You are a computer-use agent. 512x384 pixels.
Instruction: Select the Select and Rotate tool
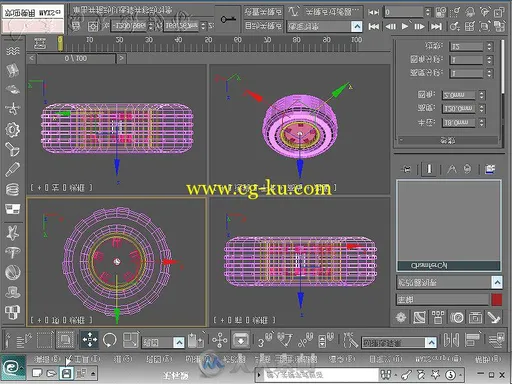coord(110,340)
